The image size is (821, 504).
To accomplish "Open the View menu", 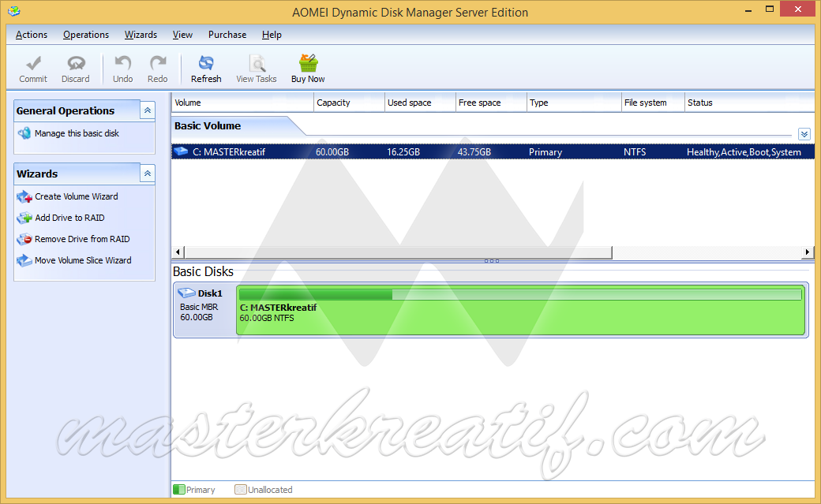I will [x=182, y=35].
